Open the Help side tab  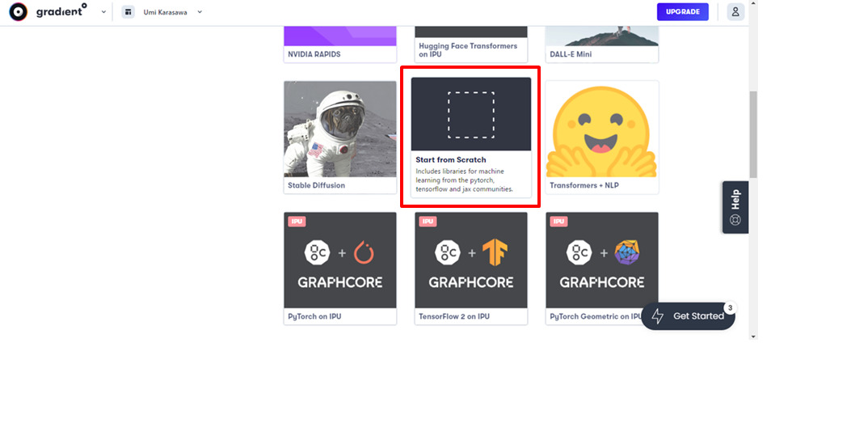(x=735, y=207)
